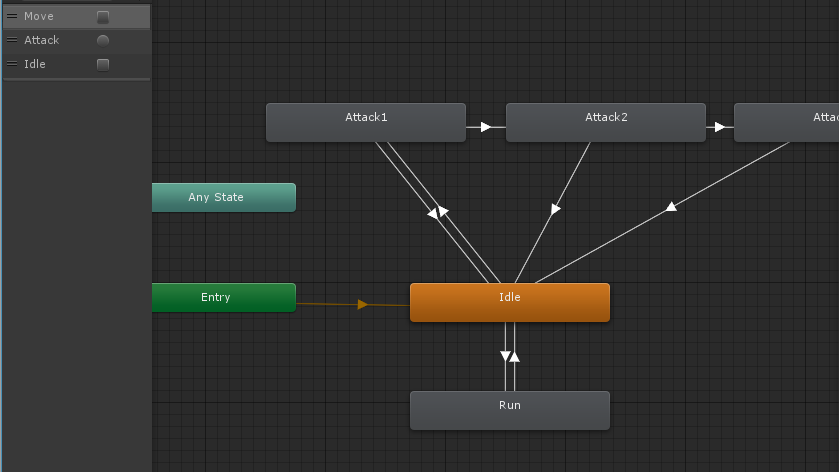Select the Attack2 state node

(606, 123)
